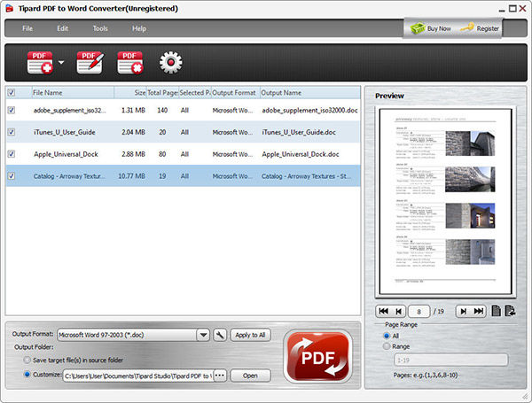Uncheck the Catalog - Arroway Textur file checkbox
The width and height of the screenshot is (532, 403).
click(12, 176)
